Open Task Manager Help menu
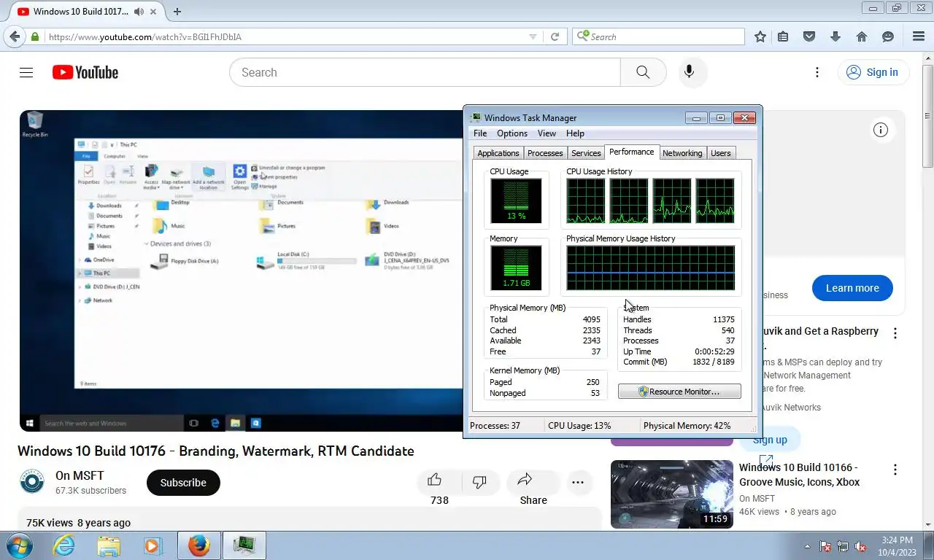 coord(575,133)
